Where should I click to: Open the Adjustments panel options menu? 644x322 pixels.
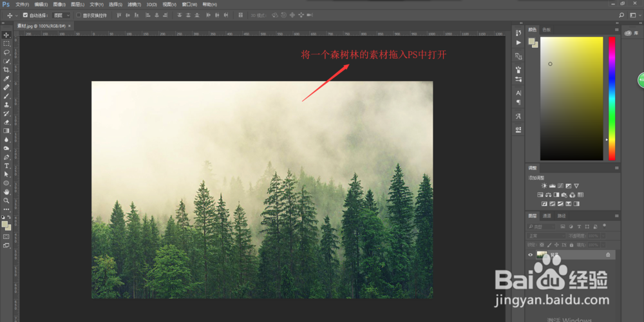[x=616, y=168]
